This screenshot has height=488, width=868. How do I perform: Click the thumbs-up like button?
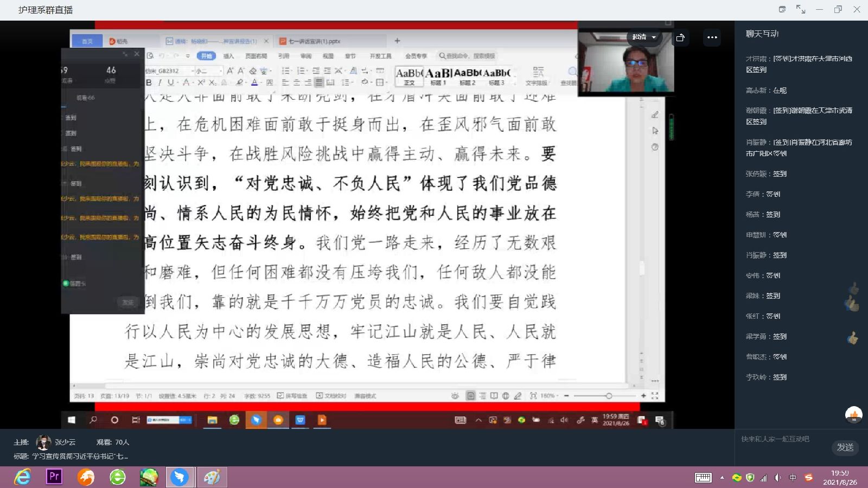pyautogui.click(x=853, y=415)
